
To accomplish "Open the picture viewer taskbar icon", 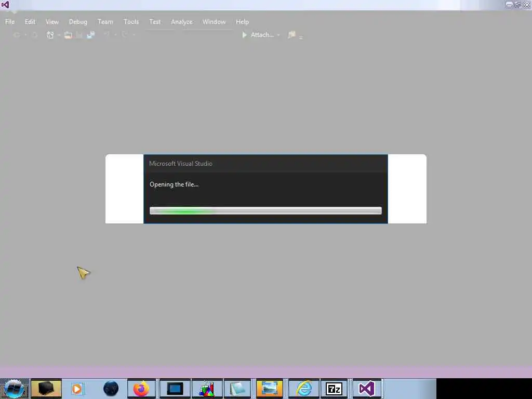I will pos(270,389).
